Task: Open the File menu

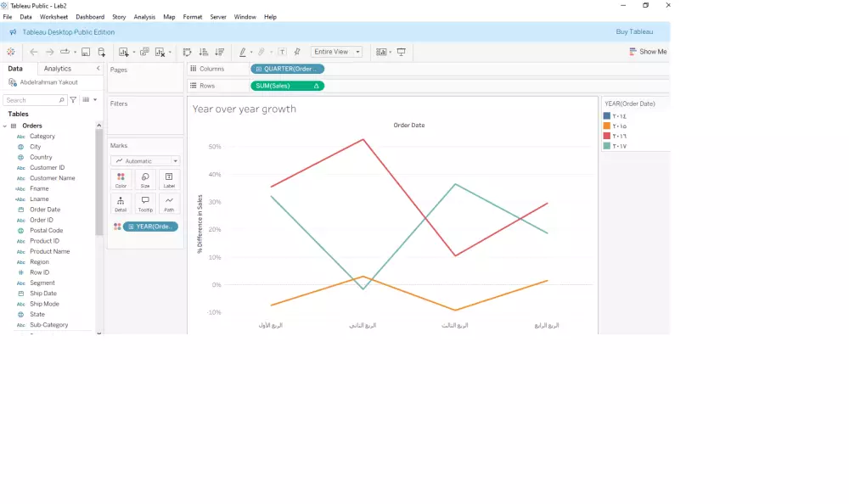Action: pyautogui.click(x=8, y=17)
